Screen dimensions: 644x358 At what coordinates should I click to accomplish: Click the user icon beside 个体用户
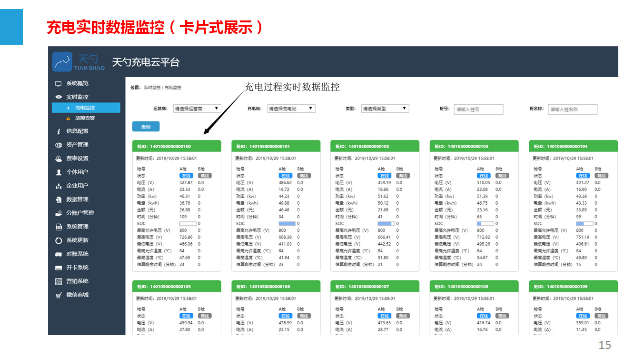58,172
